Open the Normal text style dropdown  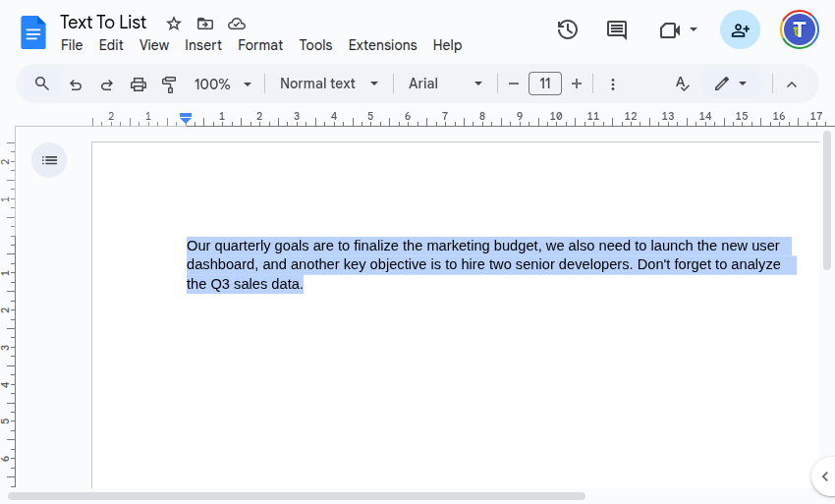(329, 84)
